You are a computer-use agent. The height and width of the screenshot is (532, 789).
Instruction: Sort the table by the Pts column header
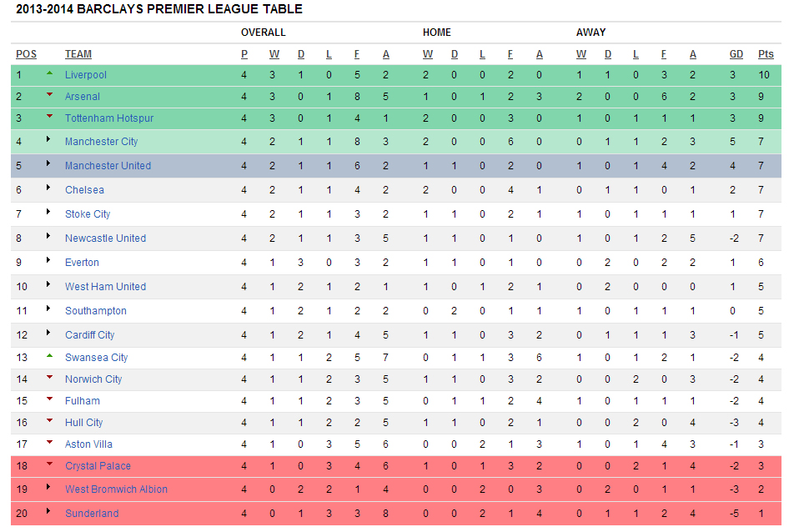[x=766, y=54]
